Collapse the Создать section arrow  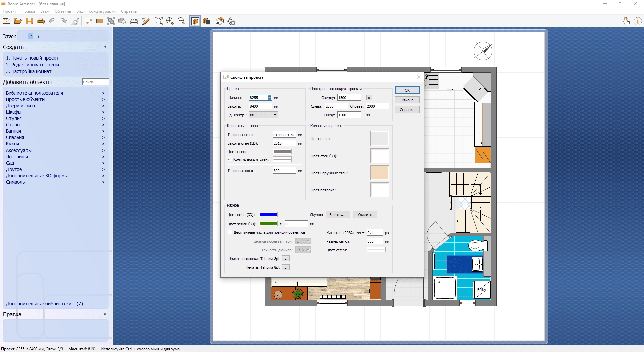tap(105, 47)
